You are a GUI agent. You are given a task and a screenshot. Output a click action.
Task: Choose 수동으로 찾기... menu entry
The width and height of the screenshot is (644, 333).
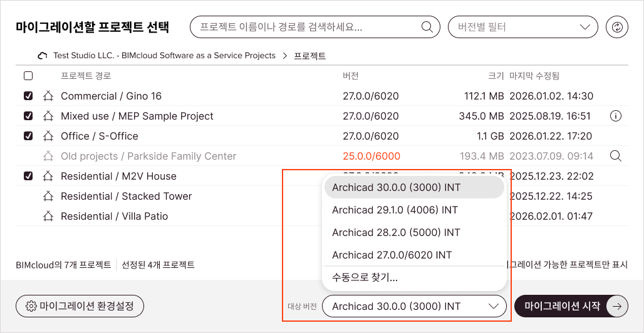pos(415,277)
